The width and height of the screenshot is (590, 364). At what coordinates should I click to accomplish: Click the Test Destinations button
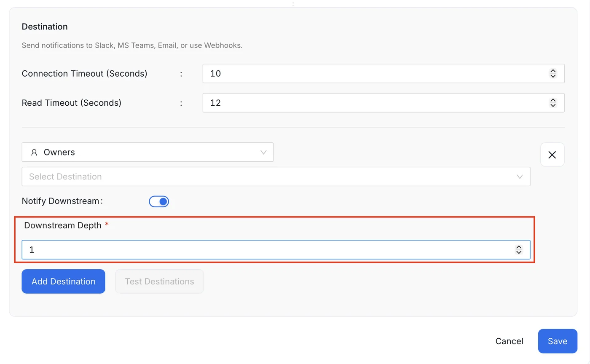coord(159,281)
